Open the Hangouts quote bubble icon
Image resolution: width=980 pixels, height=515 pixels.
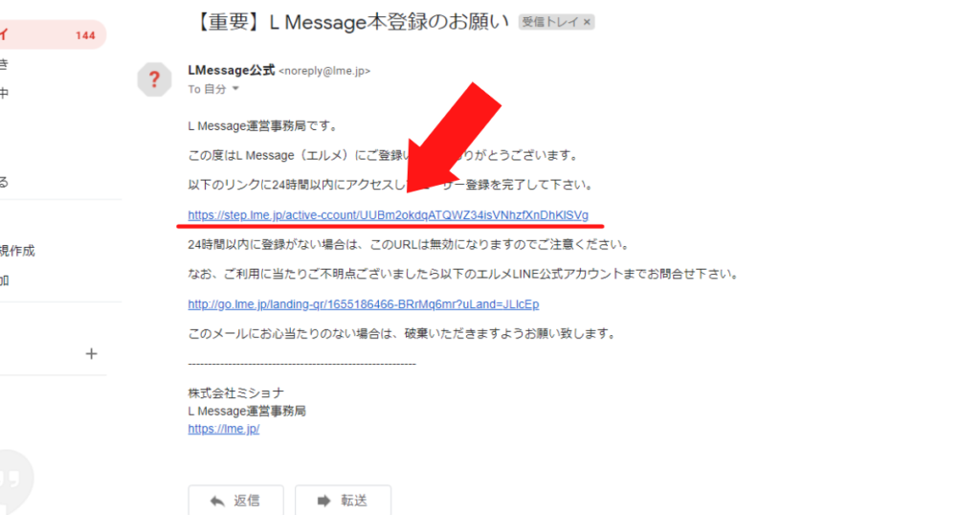pos(11,480)
